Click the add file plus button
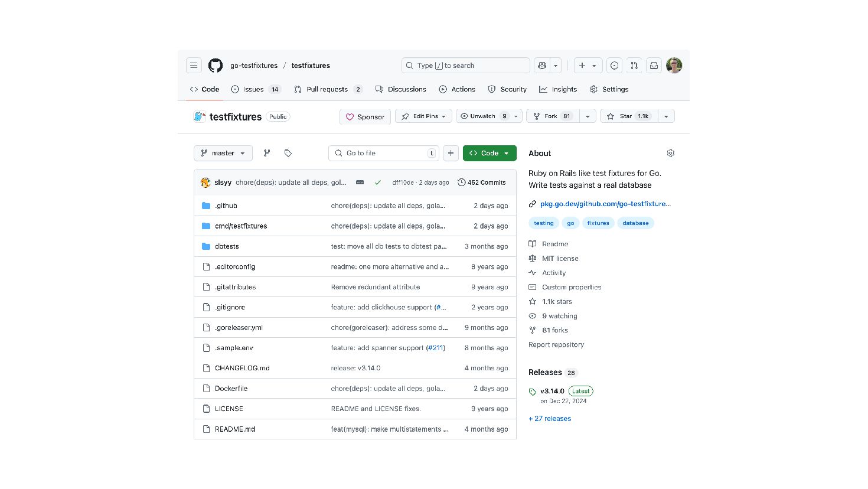The image size is (868, 489). [451, 153]
